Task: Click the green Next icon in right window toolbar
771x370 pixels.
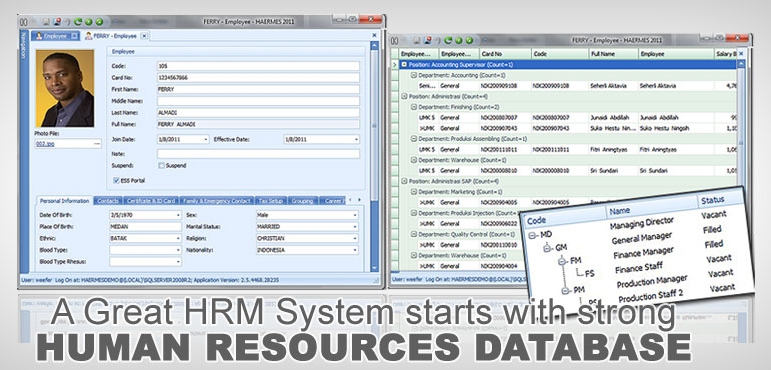Action: click(x=470, y=40)
